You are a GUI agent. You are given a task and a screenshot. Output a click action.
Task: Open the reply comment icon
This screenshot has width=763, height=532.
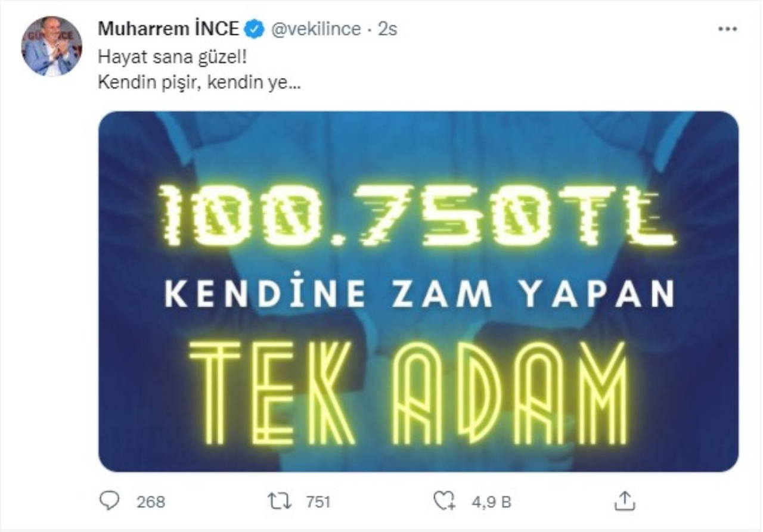108,501
